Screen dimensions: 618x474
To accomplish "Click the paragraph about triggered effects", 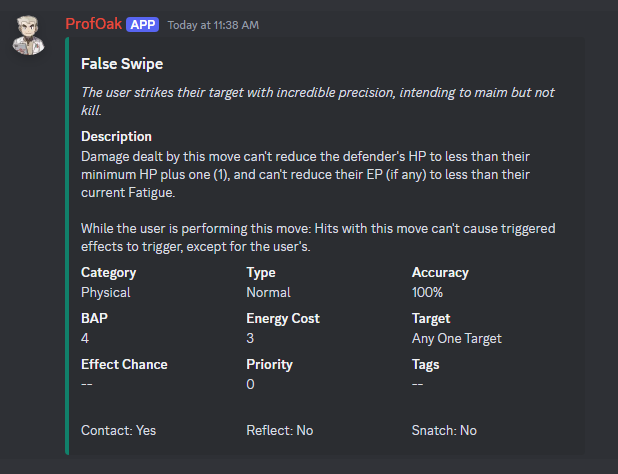I will click(318, 237).
